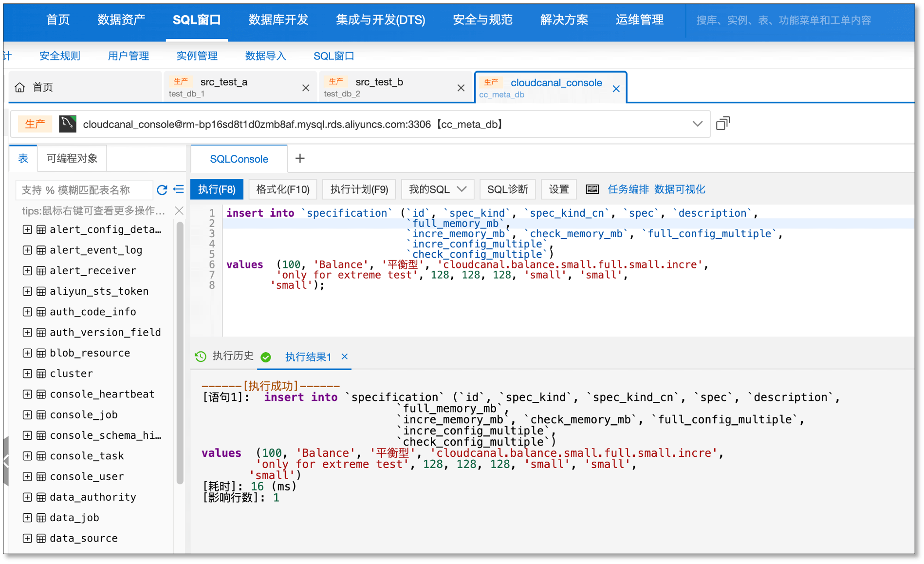Screen dimensions: 924x564
Task: Open the database connection selector chevron
Action: tap(698, 124)
